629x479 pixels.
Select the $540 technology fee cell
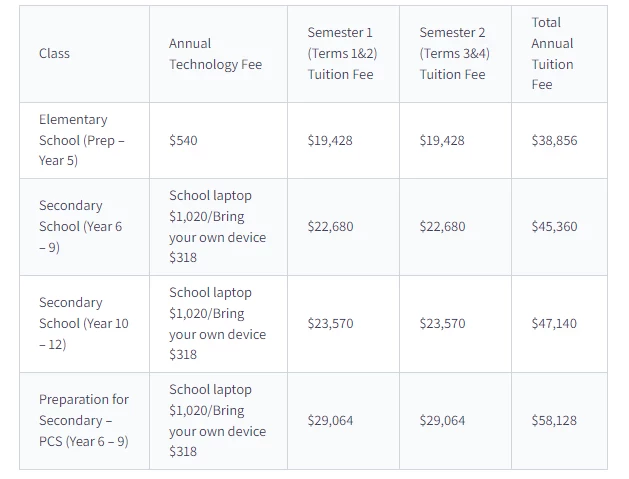183,140
